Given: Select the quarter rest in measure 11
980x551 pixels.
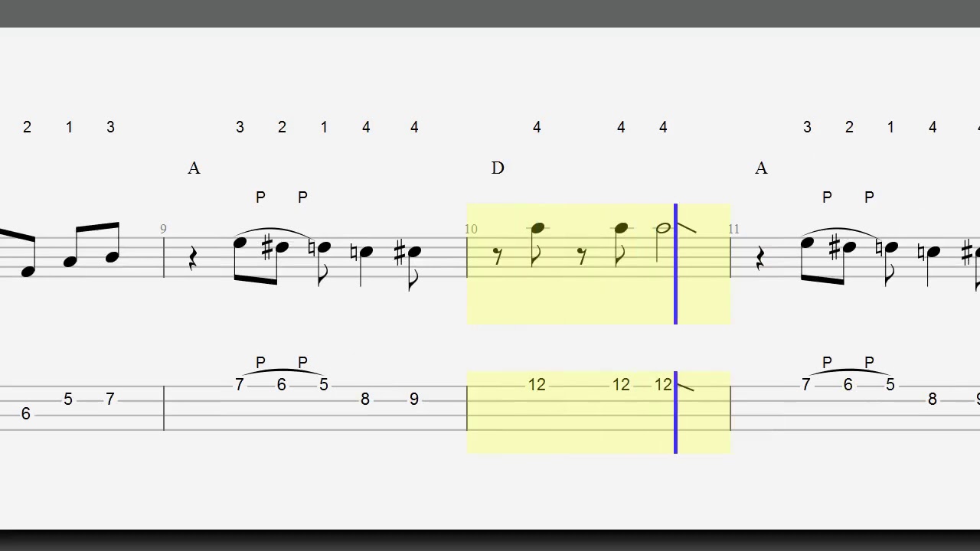Looking at the screenshot, I should (759, 260).
